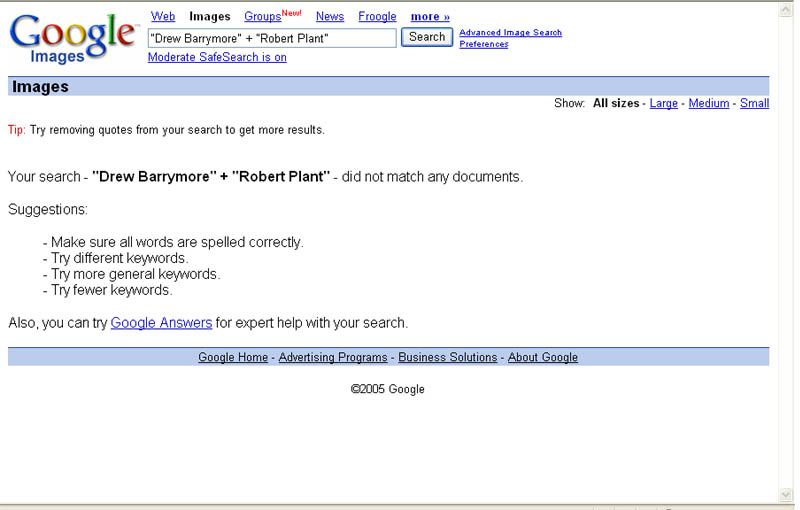This screenshot has width=800, height=510.
Task: Click the Images heading in blue bar
Action: point(40,87)
